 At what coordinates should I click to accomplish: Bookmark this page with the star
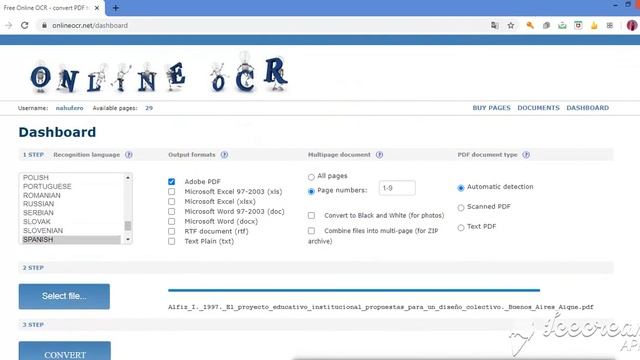[511, 25]
